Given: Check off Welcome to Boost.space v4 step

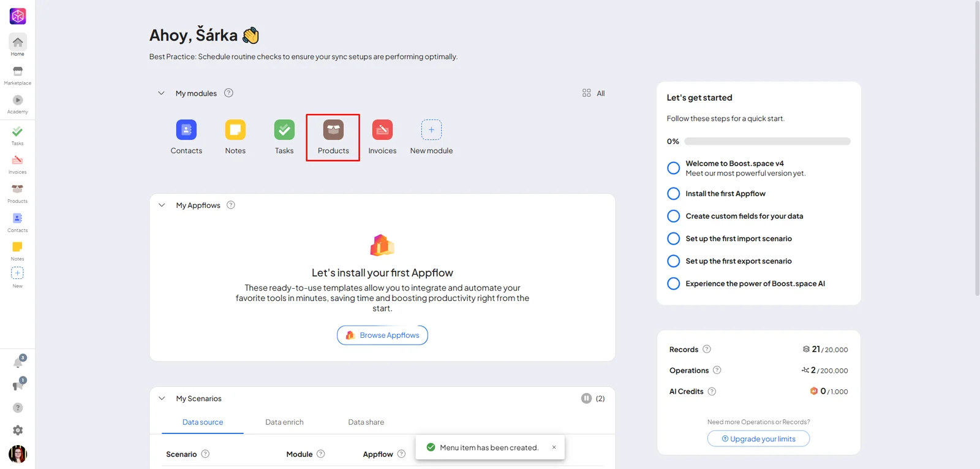Looking at the screenshot, I should click(x=673, y=168).
